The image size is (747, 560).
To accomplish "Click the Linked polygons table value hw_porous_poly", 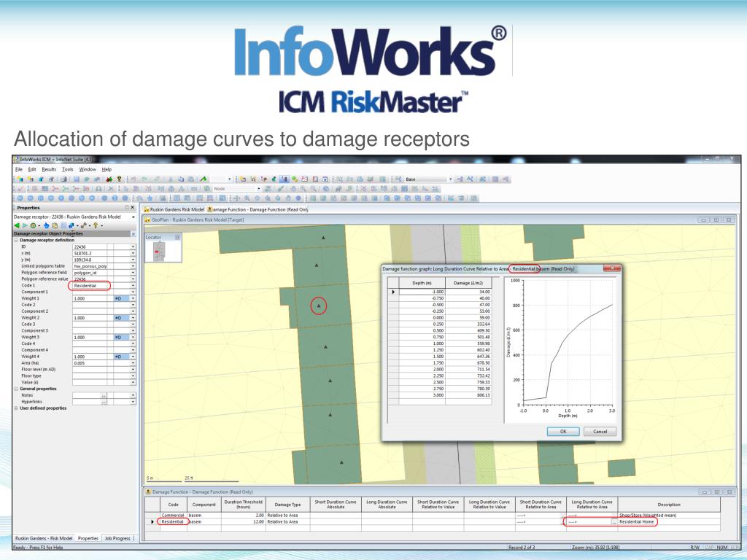I will [90, 267].
